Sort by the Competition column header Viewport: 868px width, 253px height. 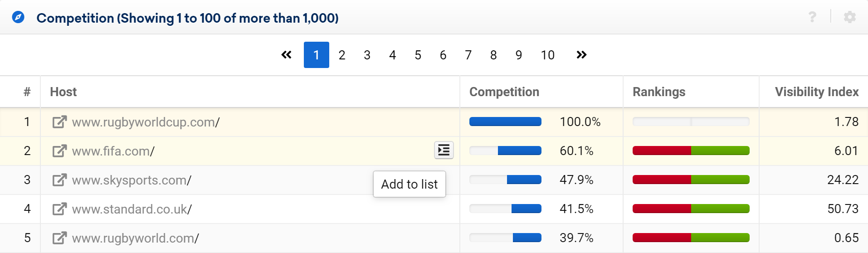[504, 92]
